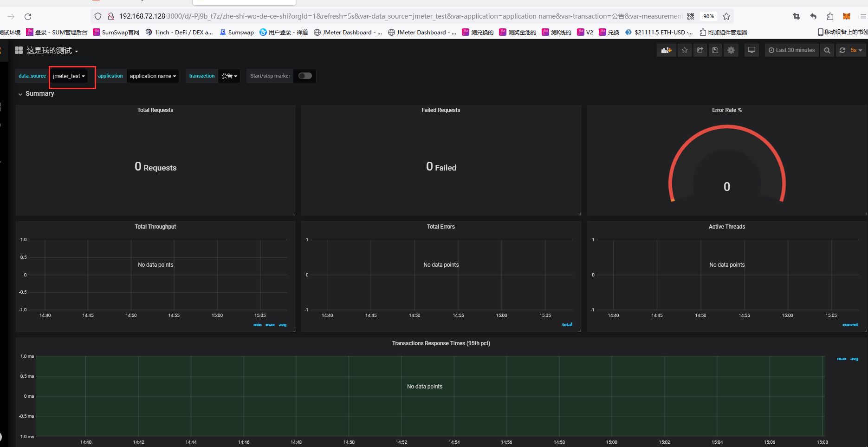Open the dashboard title menu 这是我的测试
The image size is (868, 447).
point(52,51)
